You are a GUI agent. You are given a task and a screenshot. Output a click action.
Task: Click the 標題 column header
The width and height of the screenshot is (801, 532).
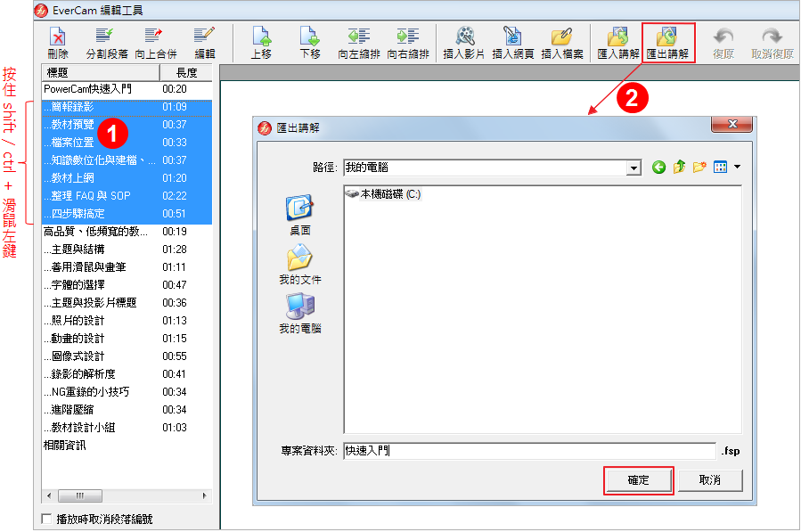98,72
